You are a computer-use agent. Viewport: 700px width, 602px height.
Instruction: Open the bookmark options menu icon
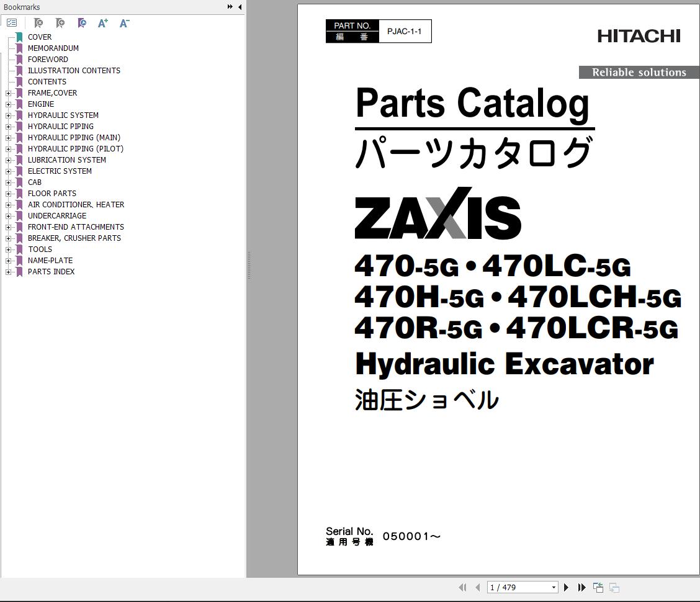12,23
